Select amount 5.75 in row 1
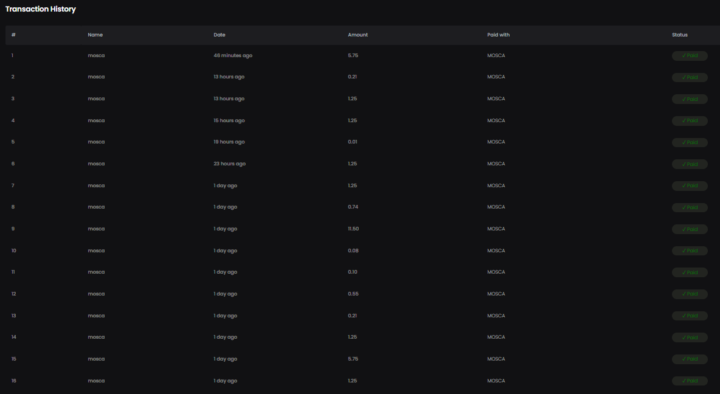 coord(353,56)
